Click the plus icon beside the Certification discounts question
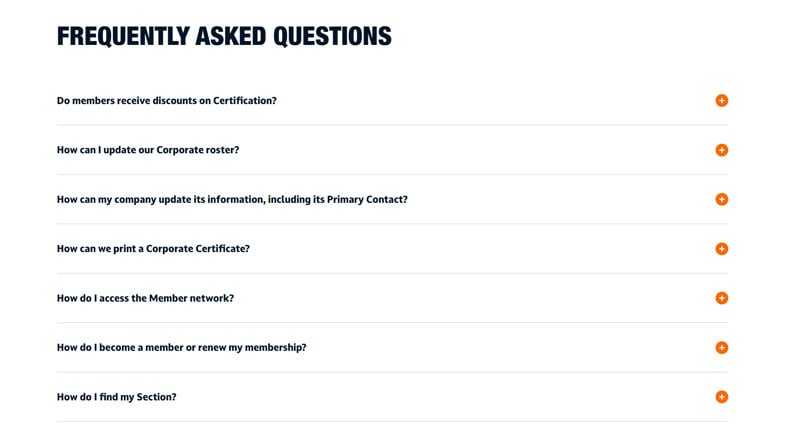 (722, 101)
